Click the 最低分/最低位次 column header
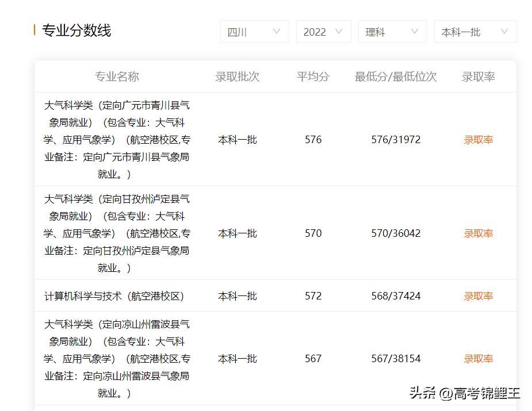532x411 pixels. pos(395,76)
